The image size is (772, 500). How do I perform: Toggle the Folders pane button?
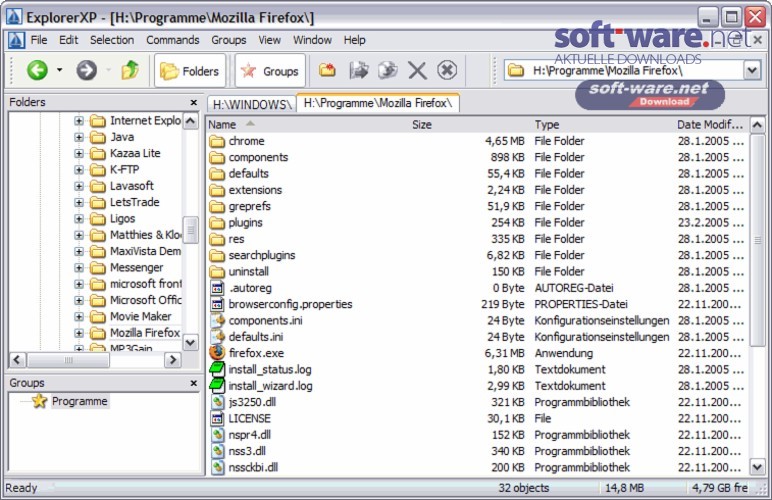190,71
